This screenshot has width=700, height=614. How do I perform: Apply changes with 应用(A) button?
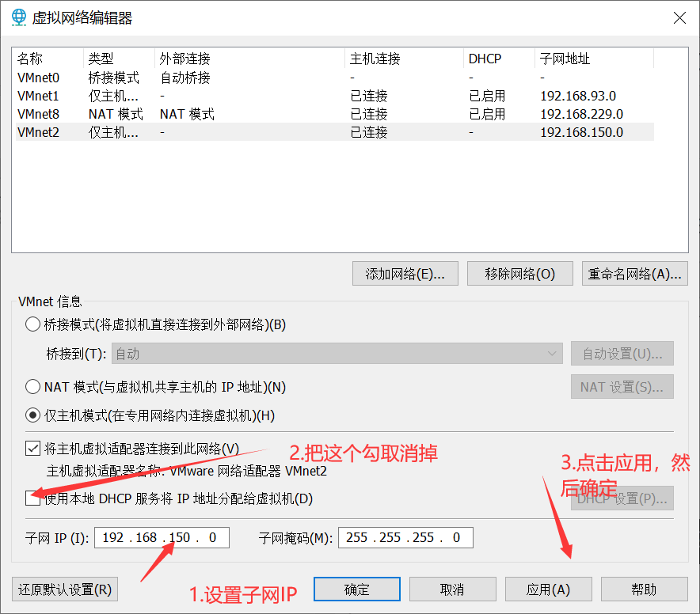(x=548, y=589)
